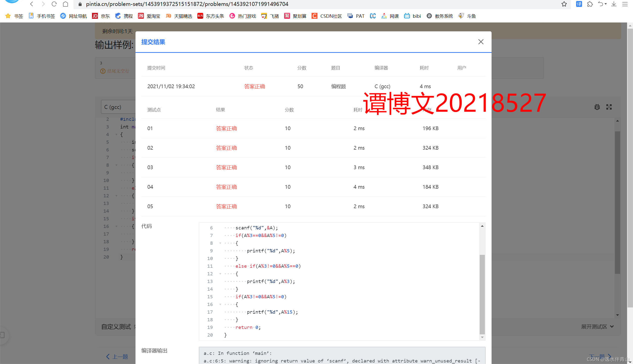Open the PAT bookmark
The height and width of the screenshot is (364, 633).
click(356, 16)
